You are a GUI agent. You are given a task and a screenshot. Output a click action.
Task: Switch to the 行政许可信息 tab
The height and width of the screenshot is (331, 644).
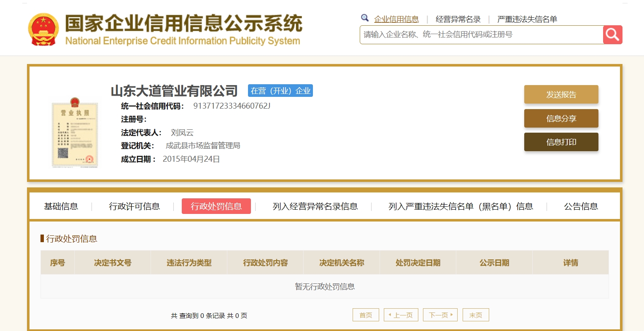tap(135, 206)
